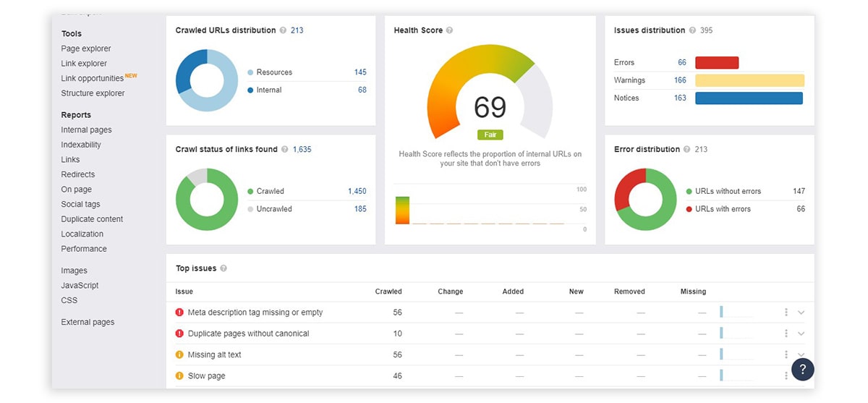Open External pages report
Image resolution: width=868 pixels, height=403 pixels.
click(x=88, y=323)
